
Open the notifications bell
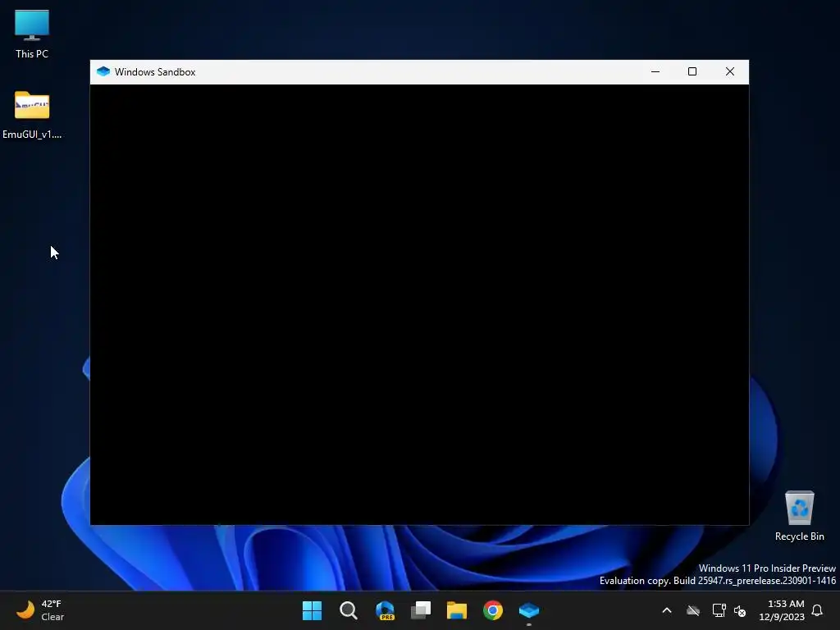(817, 610)
